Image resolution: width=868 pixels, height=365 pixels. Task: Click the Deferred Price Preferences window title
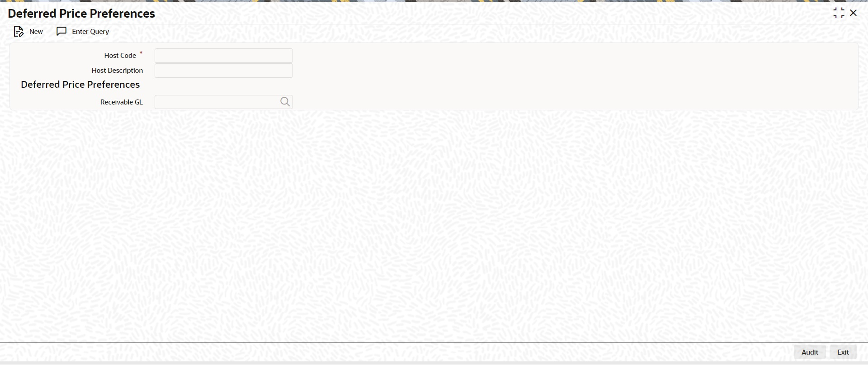click(81, 14)
